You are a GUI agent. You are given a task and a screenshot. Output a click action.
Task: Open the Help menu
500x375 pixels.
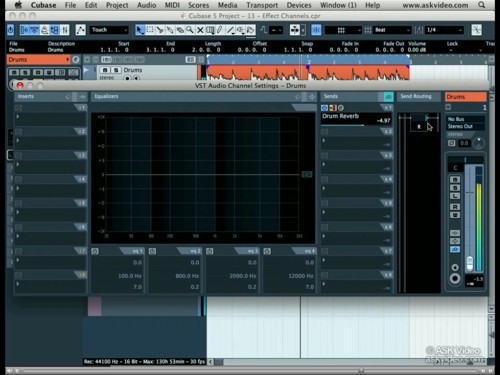pyautogui.click(x=372, y=5)
